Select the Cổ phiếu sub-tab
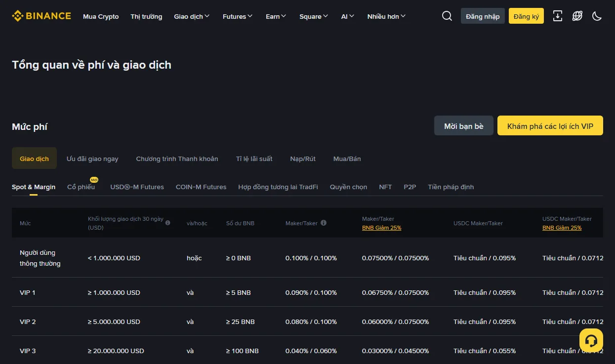 [x=81, y=187]
